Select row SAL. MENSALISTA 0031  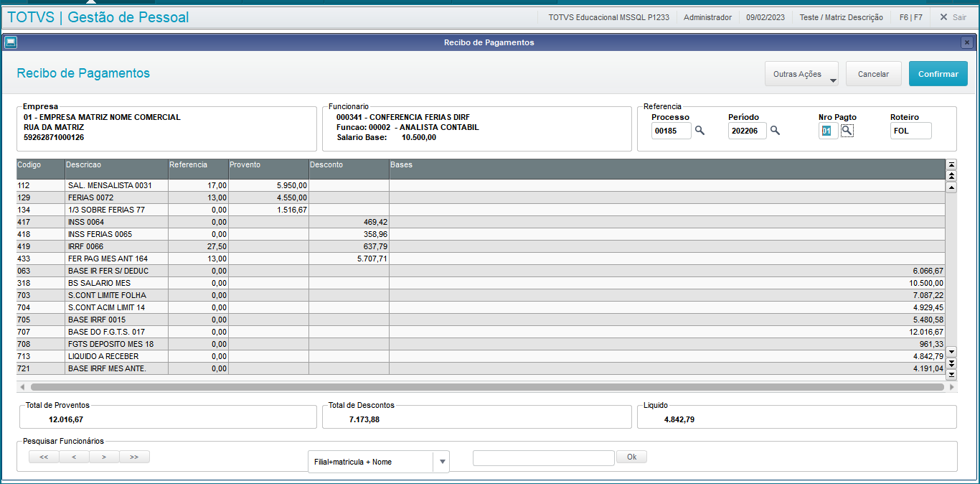(481, 185)
